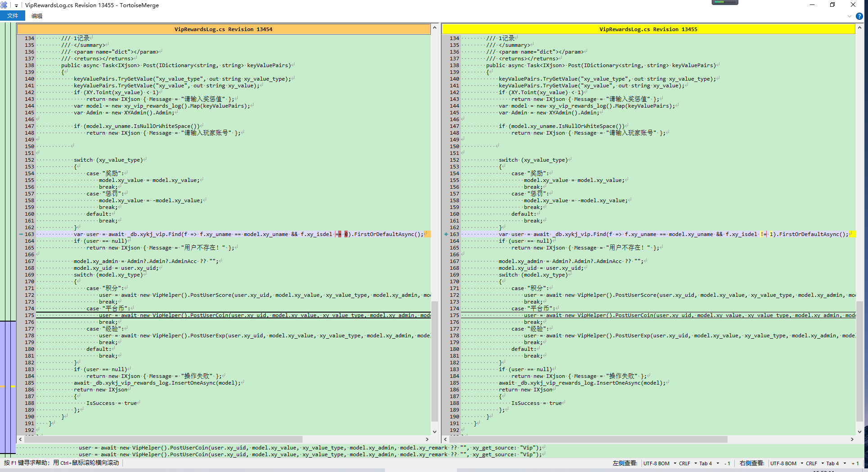Image resolution: width=868 pixels, height=472 pixels.
Task: Click the locator bar on the left edge
Action: click(x=8, y=225)
